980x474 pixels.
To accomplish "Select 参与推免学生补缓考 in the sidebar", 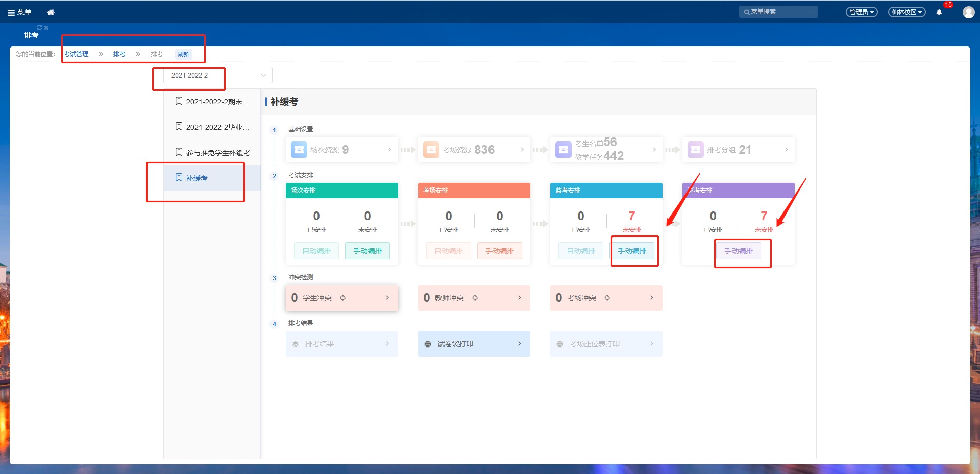I will click(x=218, y=153).
